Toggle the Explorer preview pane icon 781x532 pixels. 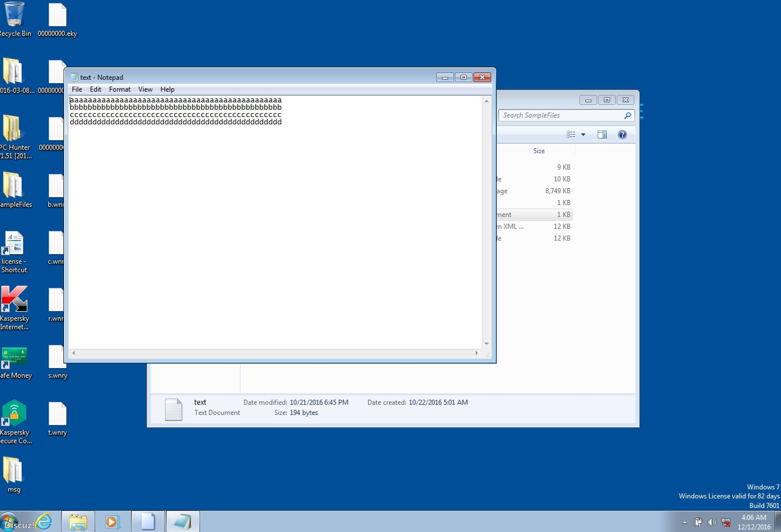point(602,135)
